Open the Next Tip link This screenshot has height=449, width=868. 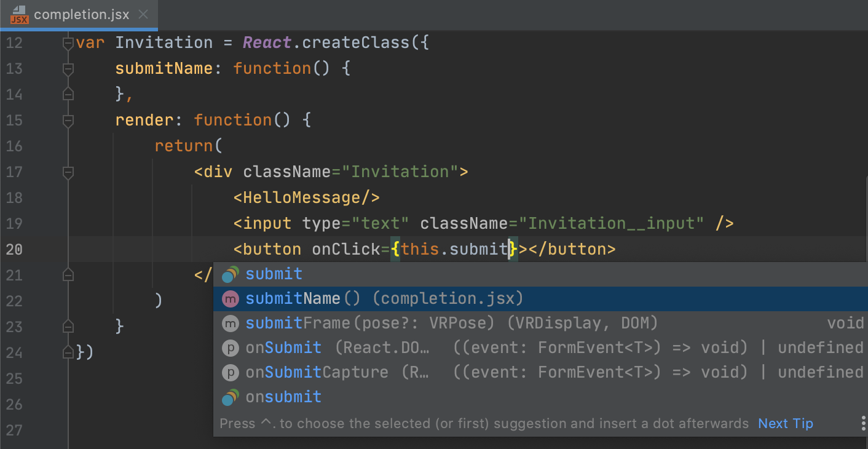[785, 423]
